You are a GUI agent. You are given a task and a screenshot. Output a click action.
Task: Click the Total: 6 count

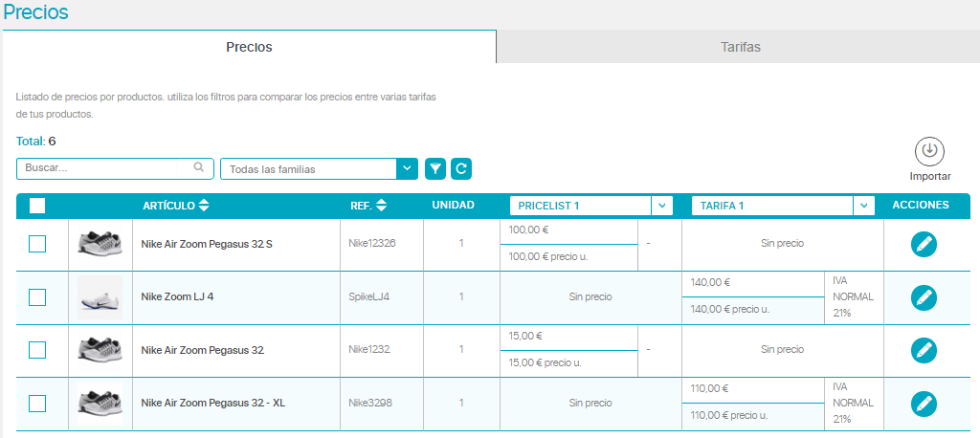tap(35, 142)
